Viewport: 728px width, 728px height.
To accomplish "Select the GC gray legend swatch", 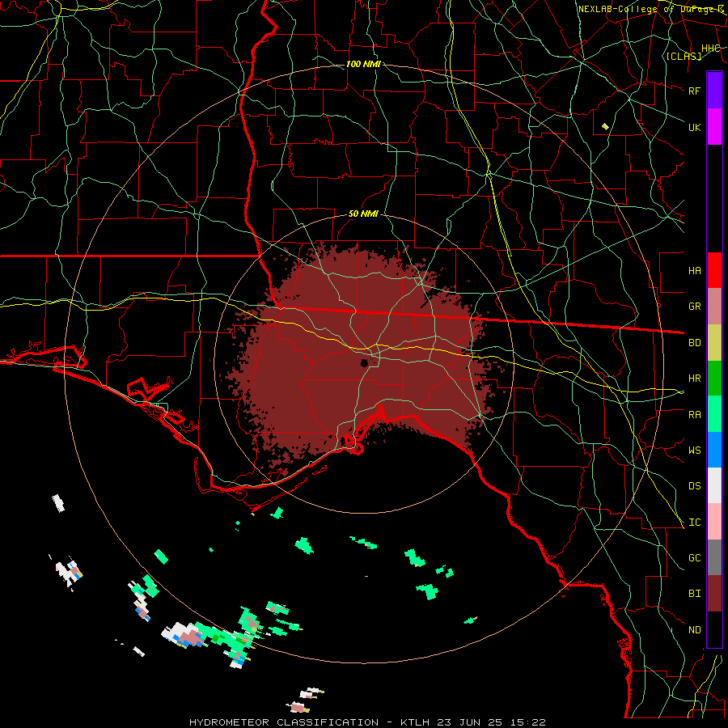I will pyautogui.click(x=714, y=557).
